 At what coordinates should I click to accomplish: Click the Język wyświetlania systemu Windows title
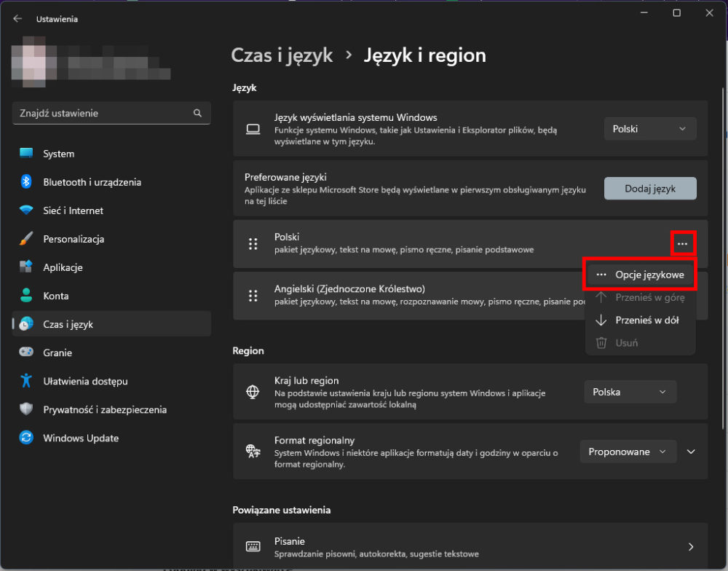[x=355, y=117]
